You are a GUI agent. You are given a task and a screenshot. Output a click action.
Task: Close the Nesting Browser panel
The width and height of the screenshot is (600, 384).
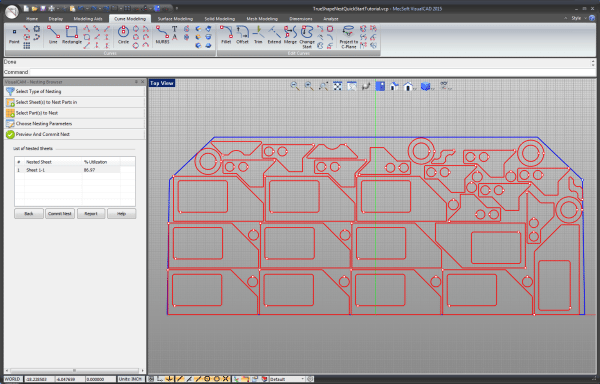coord(143,82)
